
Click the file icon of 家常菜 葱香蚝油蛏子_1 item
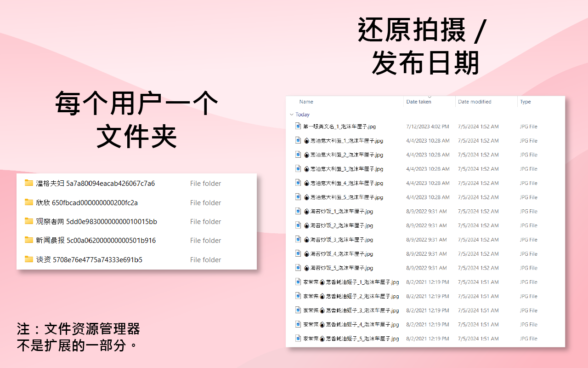click(x=298, y=282)
